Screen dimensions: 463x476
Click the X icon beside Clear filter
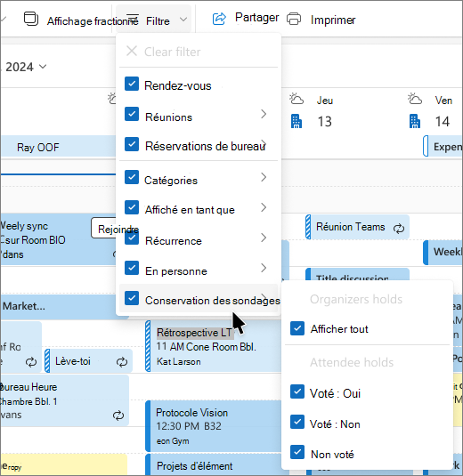click(132, 51)
